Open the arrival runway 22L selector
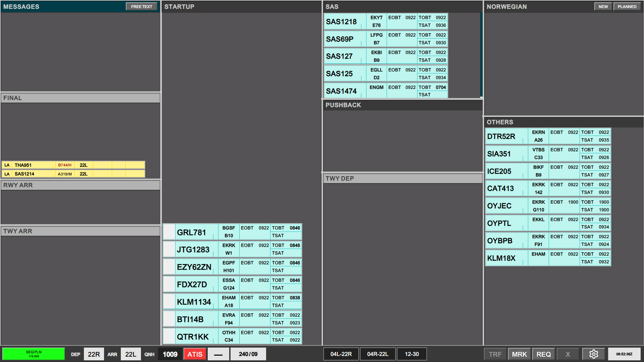 pos(131,354)
